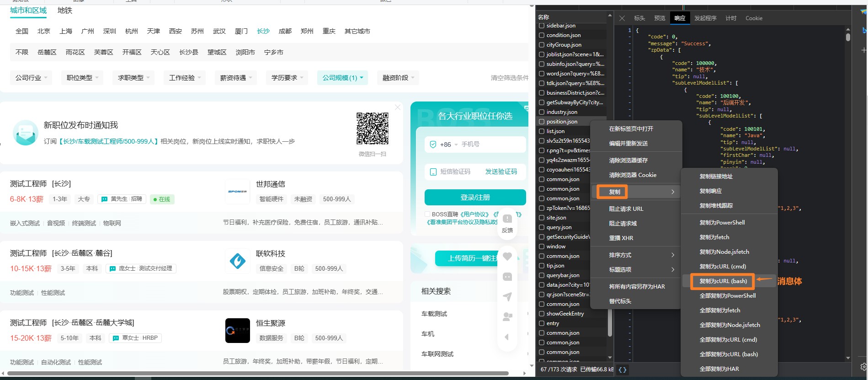Click chat icon beside 庞女士 测试交付经理

[x=112, y=269]
